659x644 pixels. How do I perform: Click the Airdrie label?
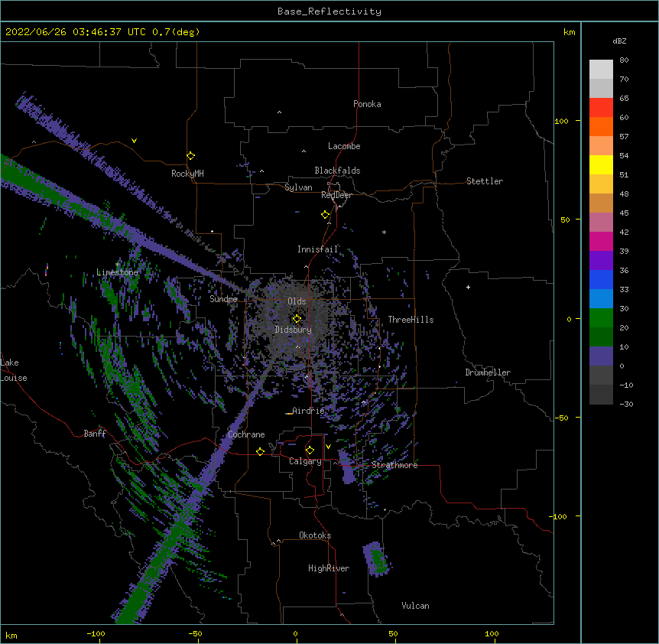coord(309,411)
